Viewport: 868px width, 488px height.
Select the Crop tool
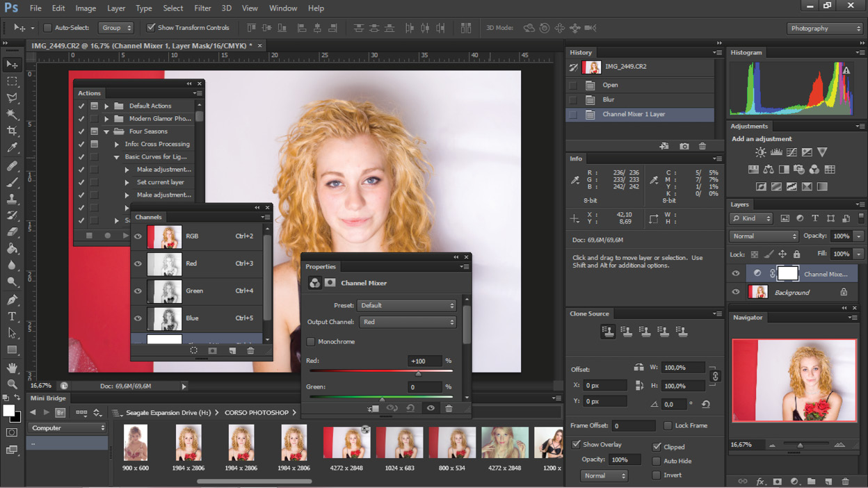pyautogui.click(x=12, y=131)
